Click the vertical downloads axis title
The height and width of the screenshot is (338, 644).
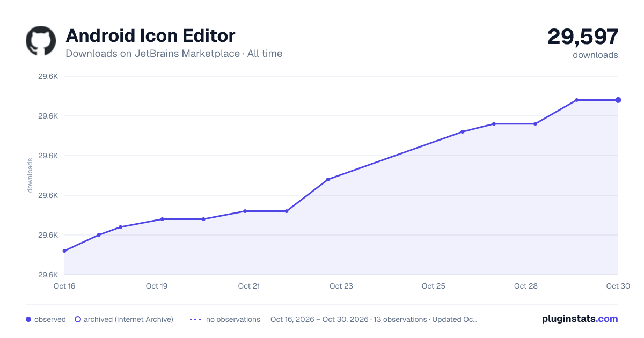30,175
